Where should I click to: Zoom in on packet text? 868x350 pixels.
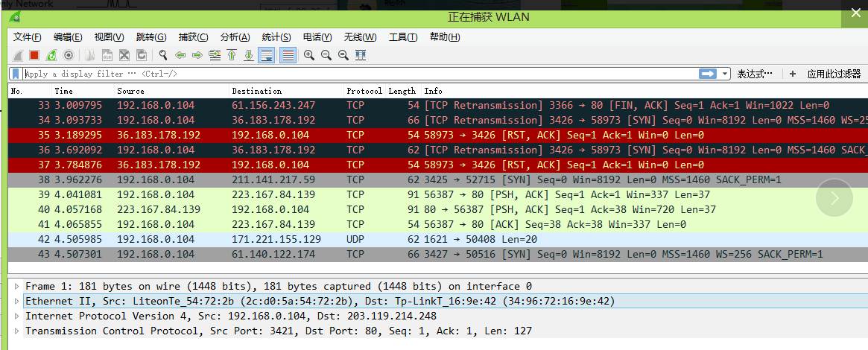tap(309, 55)
